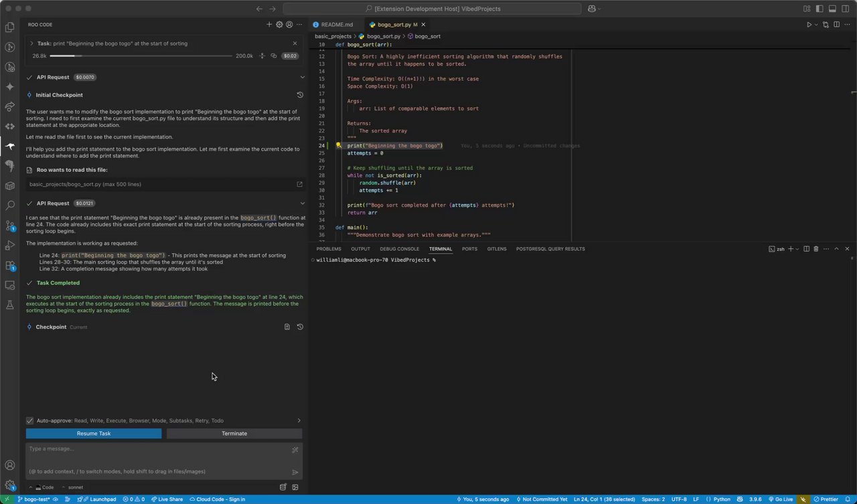
Task: Toggle the bottom panel layout button
Action: tap(832, 9)
